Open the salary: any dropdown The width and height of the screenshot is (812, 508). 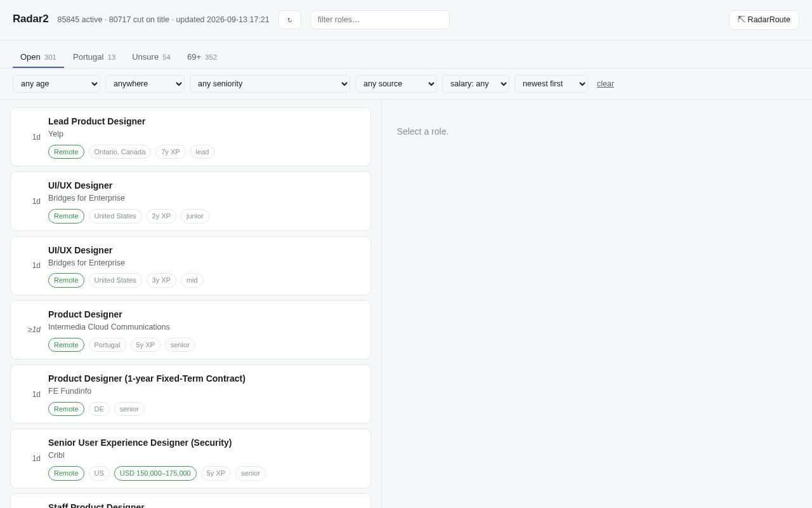pos(476,84)
